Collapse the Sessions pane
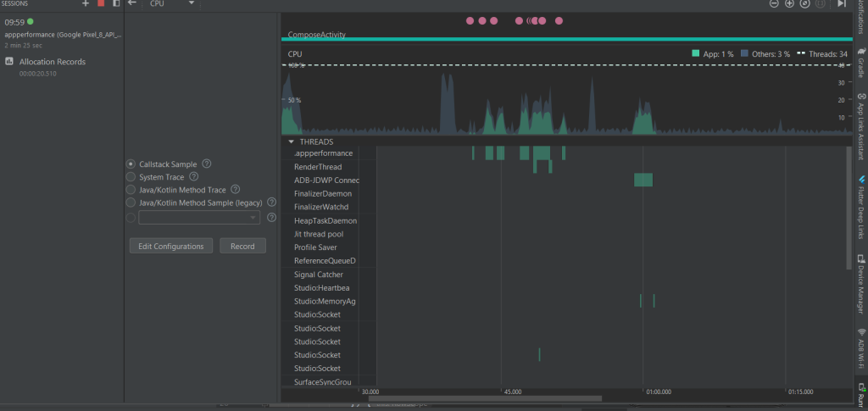The image size is (868, 411). pyautogui.click(x=116, y=3)
